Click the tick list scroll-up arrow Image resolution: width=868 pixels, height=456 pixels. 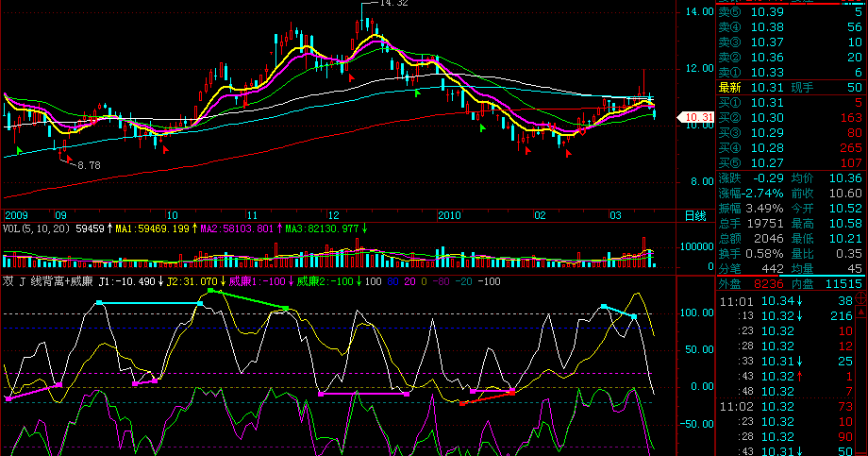click(862, 312)
